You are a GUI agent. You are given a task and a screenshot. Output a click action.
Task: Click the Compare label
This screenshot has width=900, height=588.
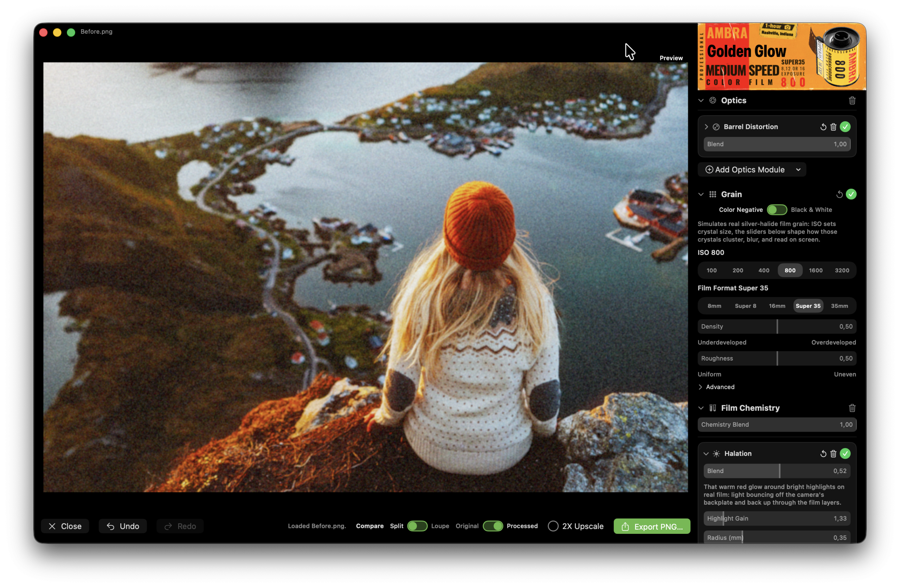point(370,526)
